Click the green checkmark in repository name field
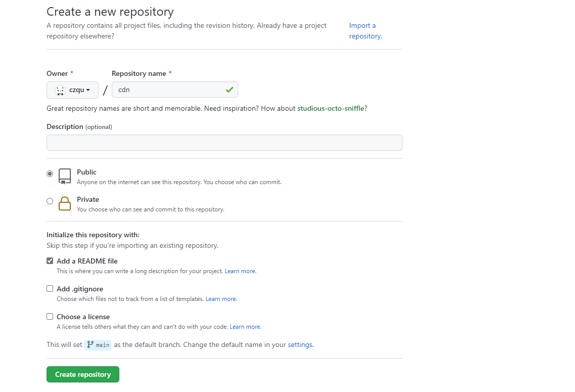This screenshot has height=392, width=575. [x=230, y=90]
